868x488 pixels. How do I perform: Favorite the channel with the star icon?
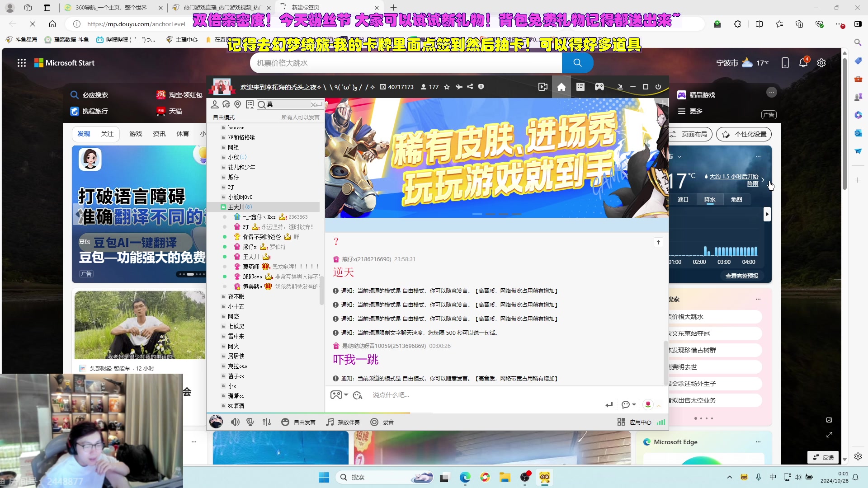tap(447, 87)
